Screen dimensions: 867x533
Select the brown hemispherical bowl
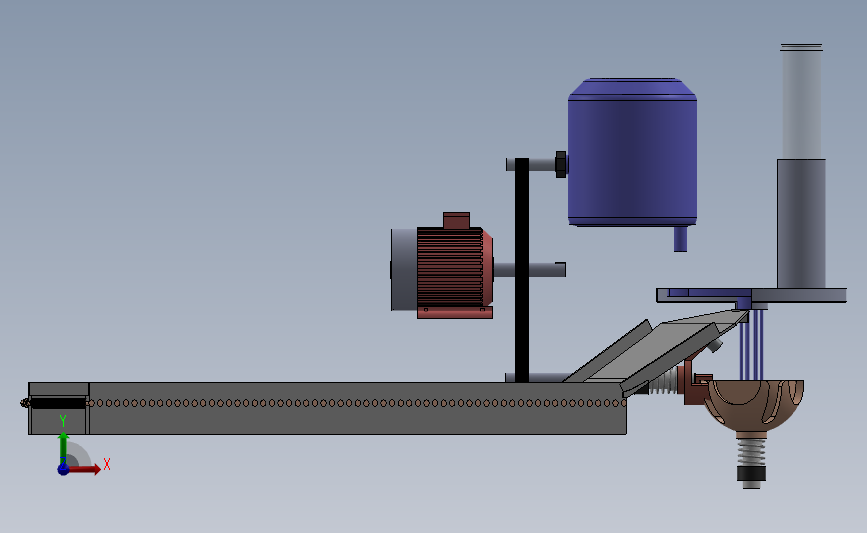[x=754, y=405]
